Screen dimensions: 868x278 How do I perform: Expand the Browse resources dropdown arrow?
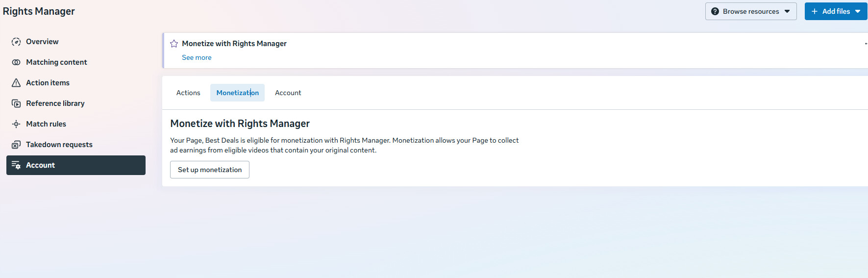coord(787,11)
